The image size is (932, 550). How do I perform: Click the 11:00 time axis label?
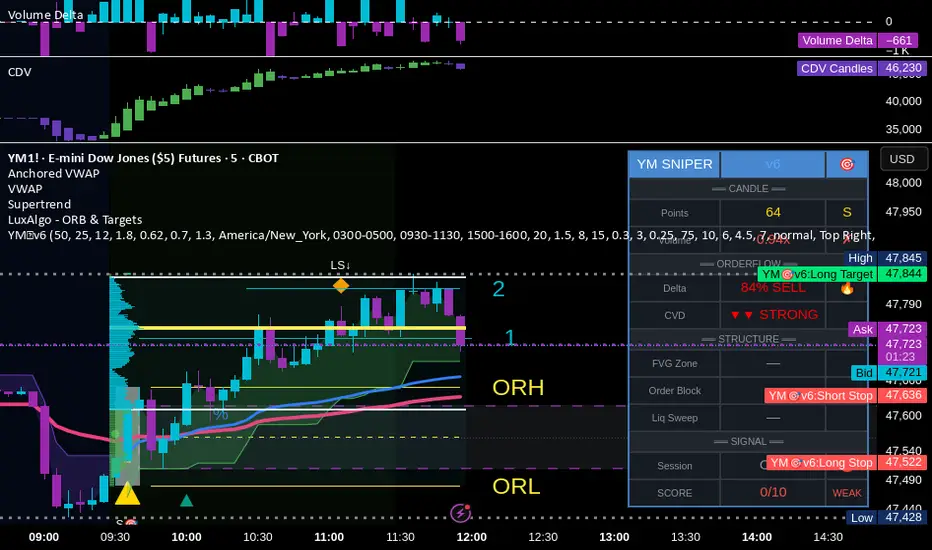(x=329, y=538)
